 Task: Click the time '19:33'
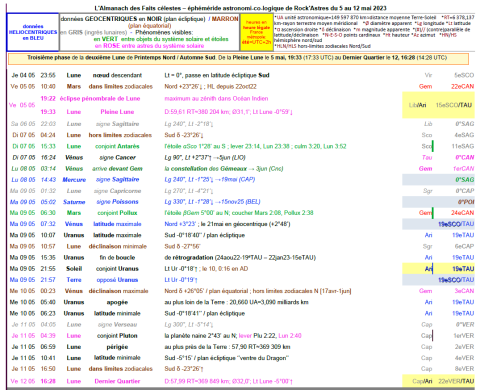[48, 112]
